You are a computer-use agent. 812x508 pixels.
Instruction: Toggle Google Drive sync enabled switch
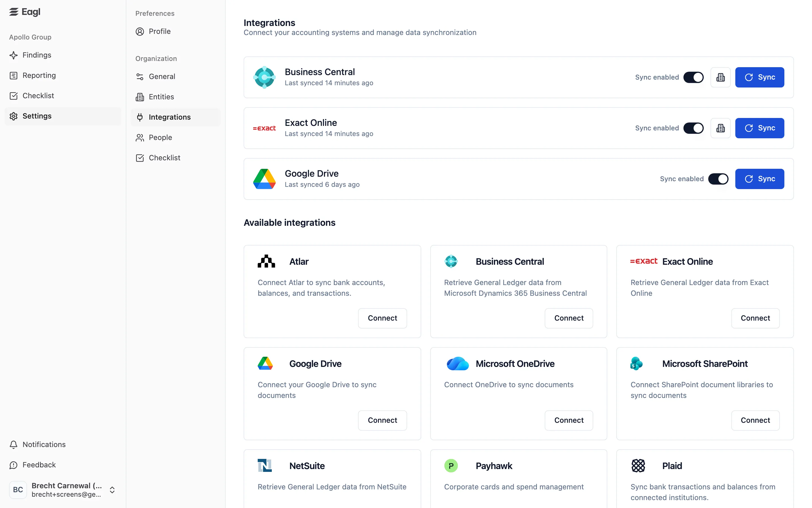(x=718, y=179)
